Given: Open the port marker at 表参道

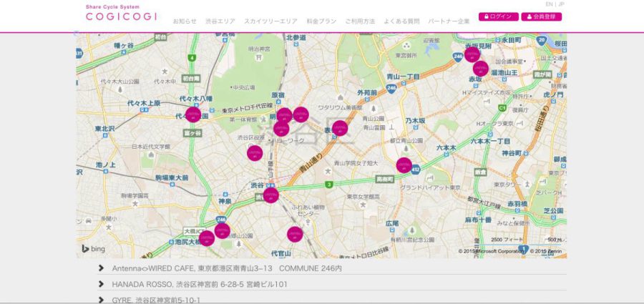Looking at the screenshot, I should pyautogui.click(x=340, y=129).
